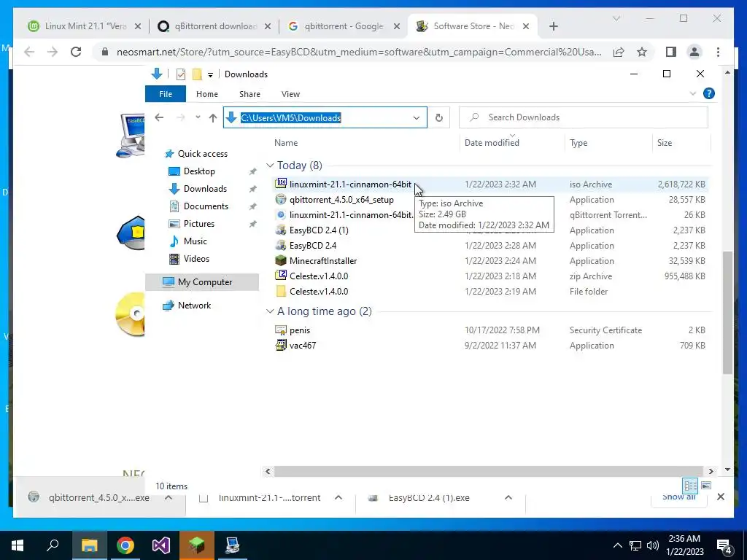Switch to the qBittorrent download tab
The image size is (747, 560).
tap(214, 26)
